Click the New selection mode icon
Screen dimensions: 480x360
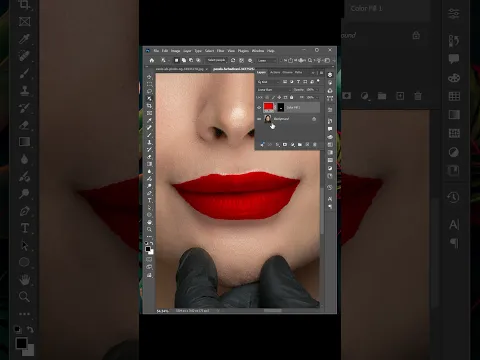(x=177, y=60)
